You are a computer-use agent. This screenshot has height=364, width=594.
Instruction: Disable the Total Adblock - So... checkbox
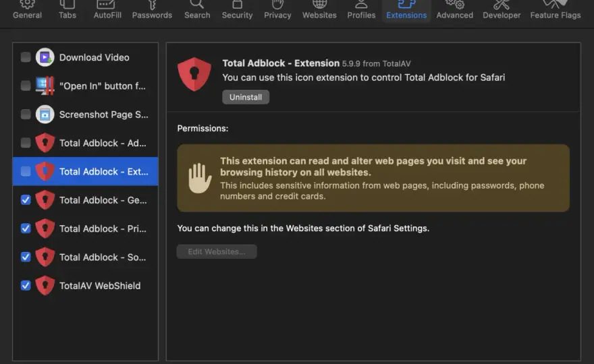click(x=26, y=257)
